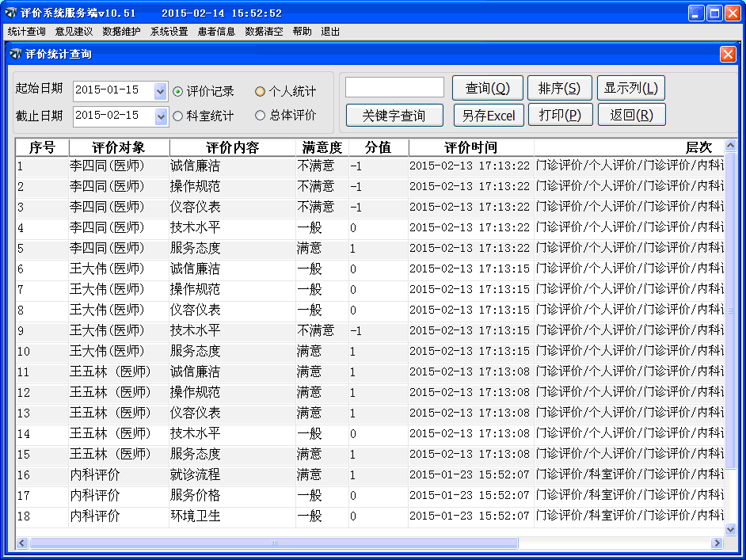Screen dimensions: 746x560
Task: Click 退出 in the menu bar
Action: (x=330, y=32)
